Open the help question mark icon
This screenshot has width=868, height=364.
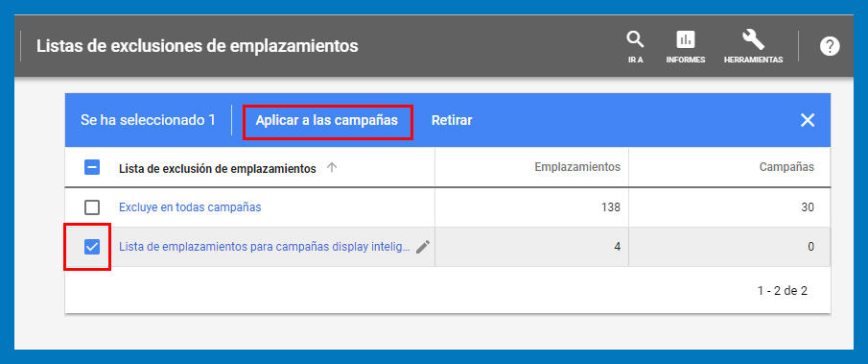pos(830,46)
